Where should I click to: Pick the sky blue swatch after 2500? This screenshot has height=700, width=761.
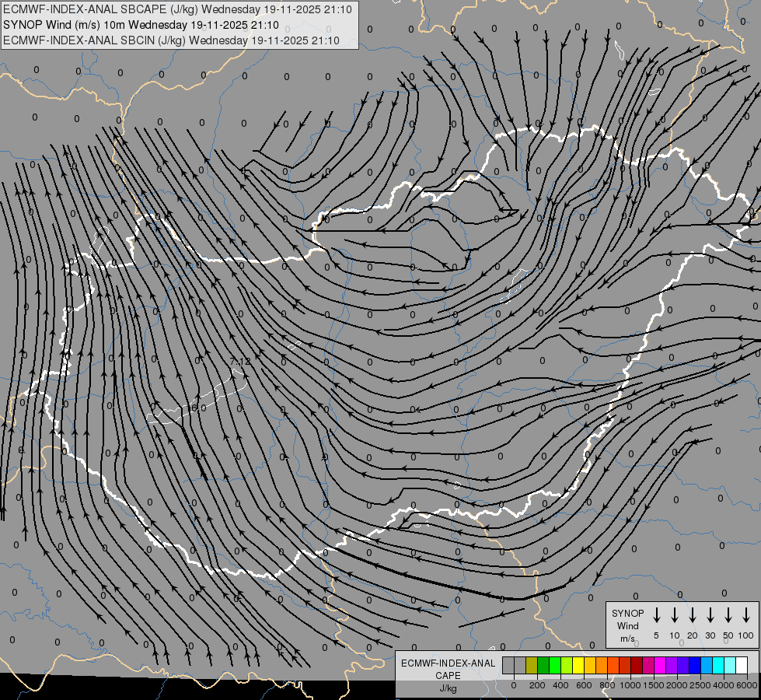pos(706,665)
